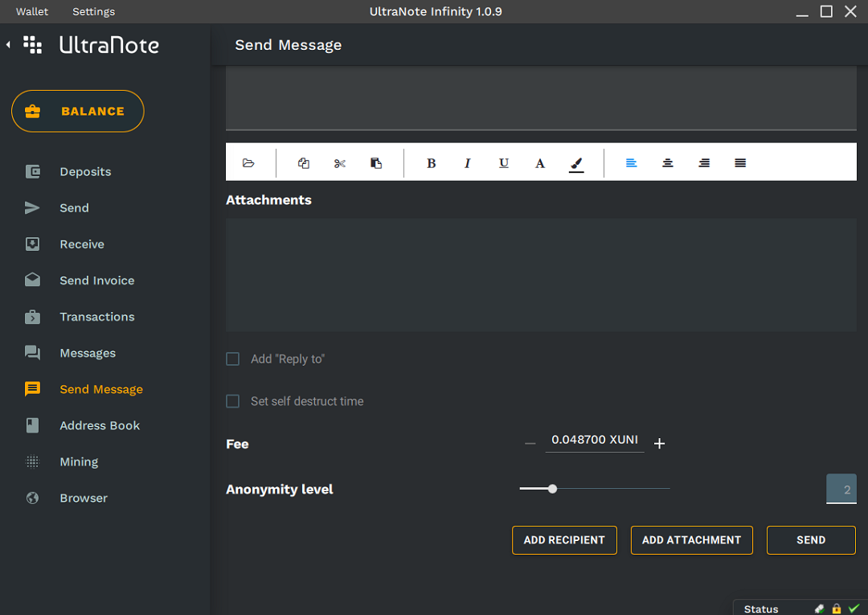868x615 pixels.
Task: Align message text right
Action: (x=704, y=162)
